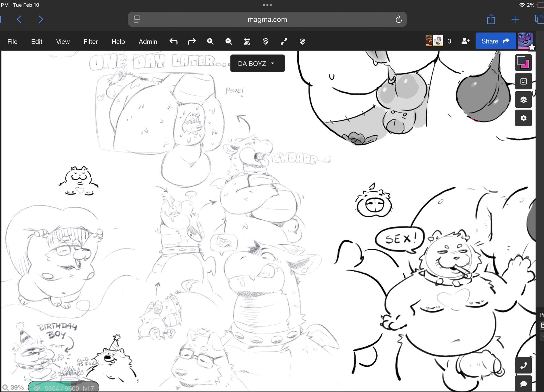This screenshot has height=392, width=544.
Task: Toggle fullscreen with the expand arrows icon
Action: pyautogui.click(x=284, y=41)
